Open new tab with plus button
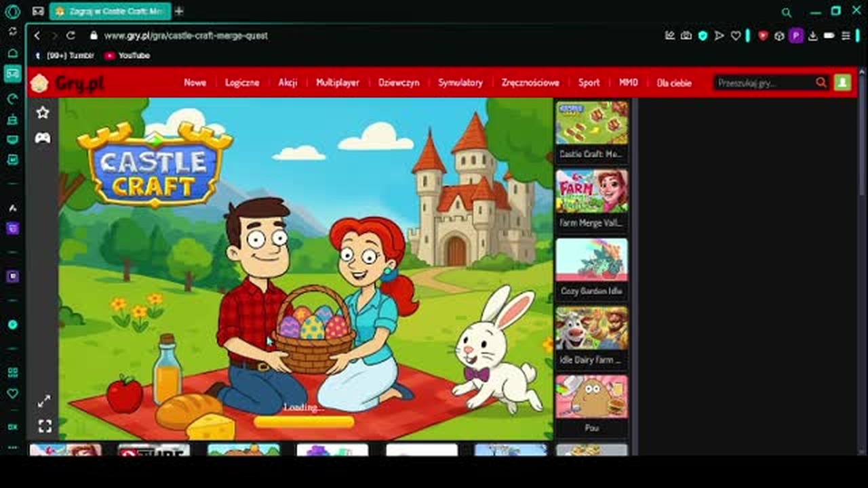 click(179, 12)
